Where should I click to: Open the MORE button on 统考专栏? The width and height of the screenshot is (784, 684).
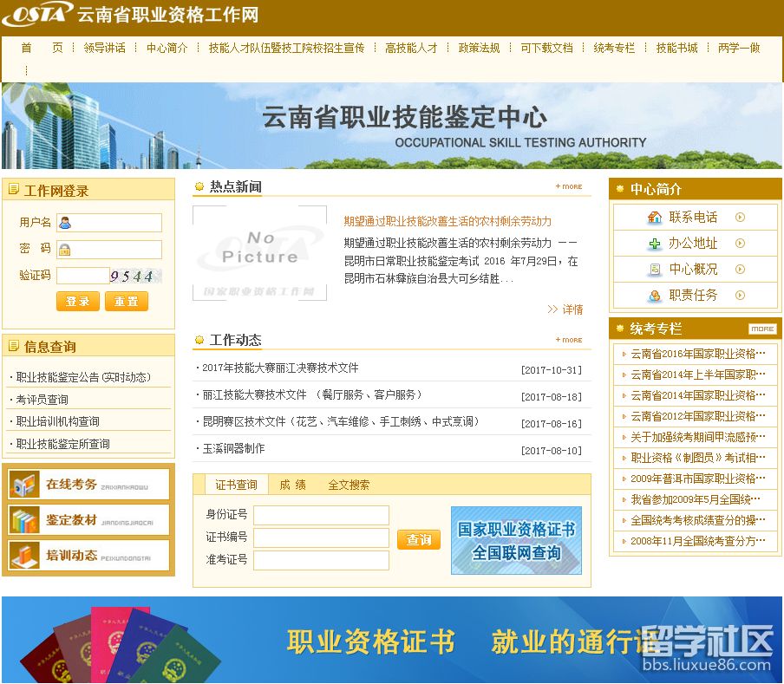pos(762,329)
